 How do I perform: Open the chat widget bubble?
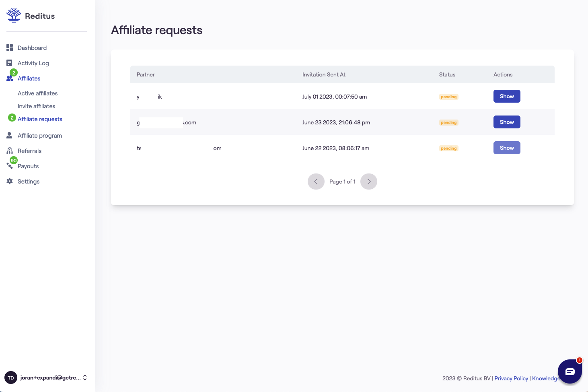click(569, 371)
